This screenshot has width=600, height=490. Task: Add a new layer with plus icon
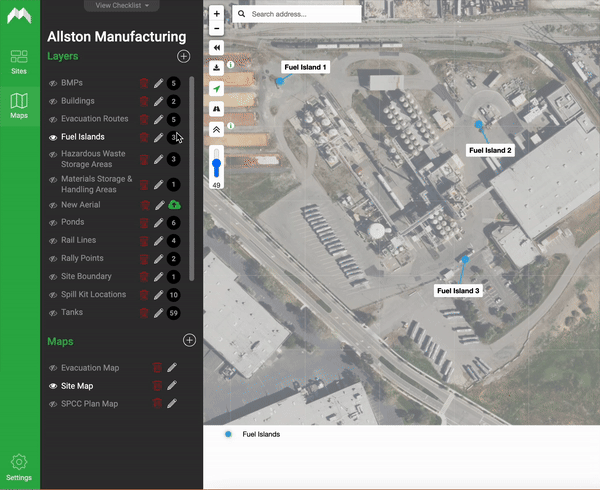point(182,57)
